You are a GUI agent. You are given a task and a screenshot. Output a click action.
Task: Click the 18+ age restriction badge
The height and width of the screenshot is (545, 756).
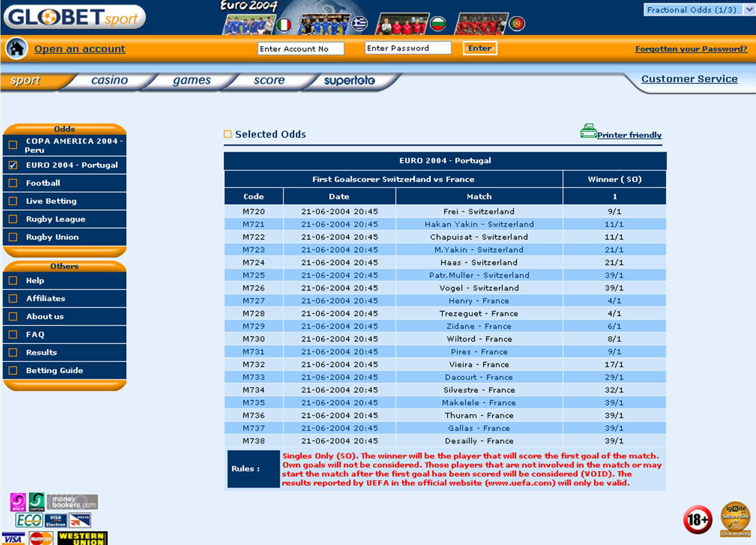pos(697,519)
